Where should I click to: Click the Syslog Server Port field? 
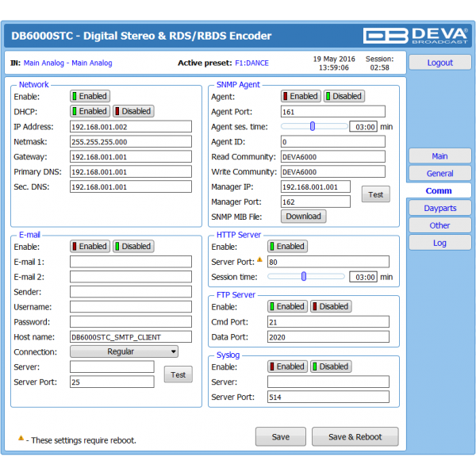point(328,397)
